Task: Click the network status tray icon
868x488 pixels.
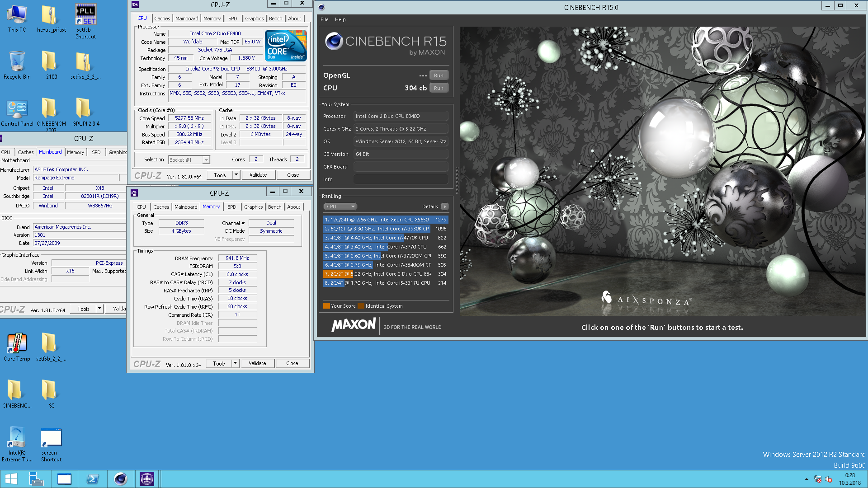Action: point(818,479)
